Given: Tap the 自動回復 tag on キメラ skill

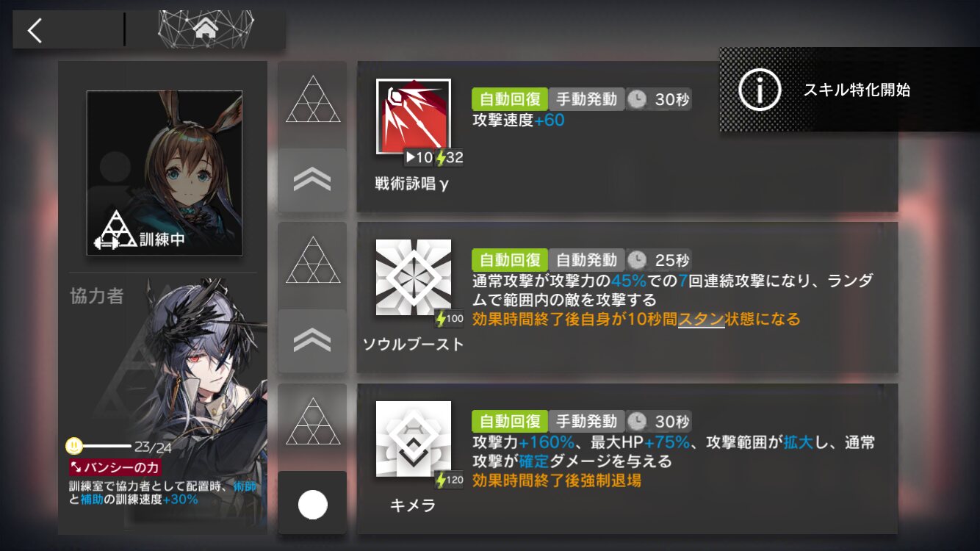Looking at the screenshot, I should click(510, 421).
